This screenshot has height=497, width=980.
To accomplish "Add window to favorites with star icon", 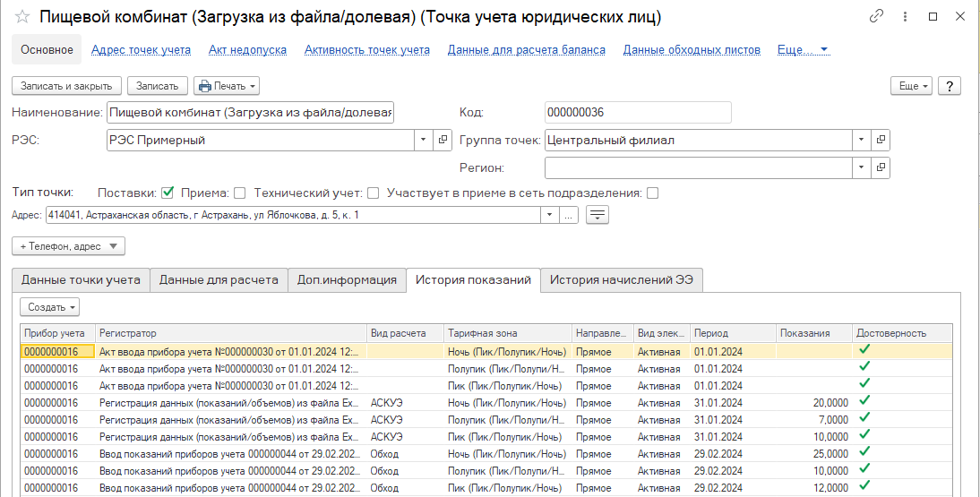I will coord(22,18).
